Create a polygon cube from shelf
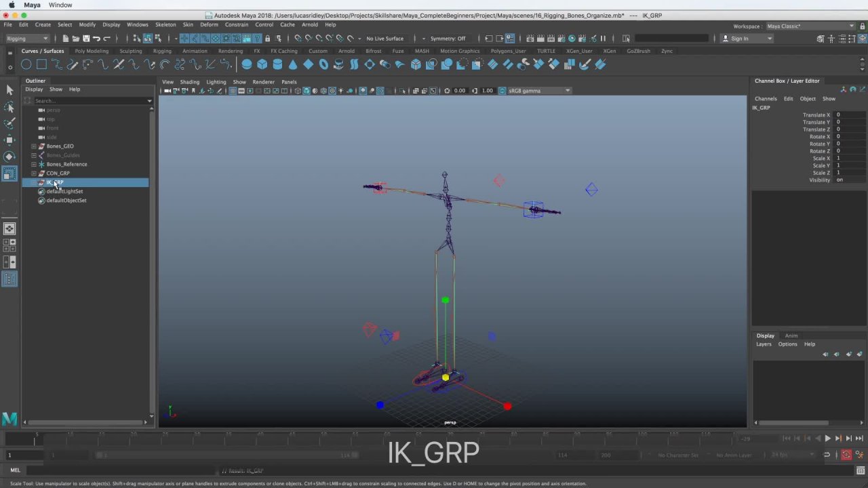The height and width of the screenshot is (488, 868). [262, 64]
